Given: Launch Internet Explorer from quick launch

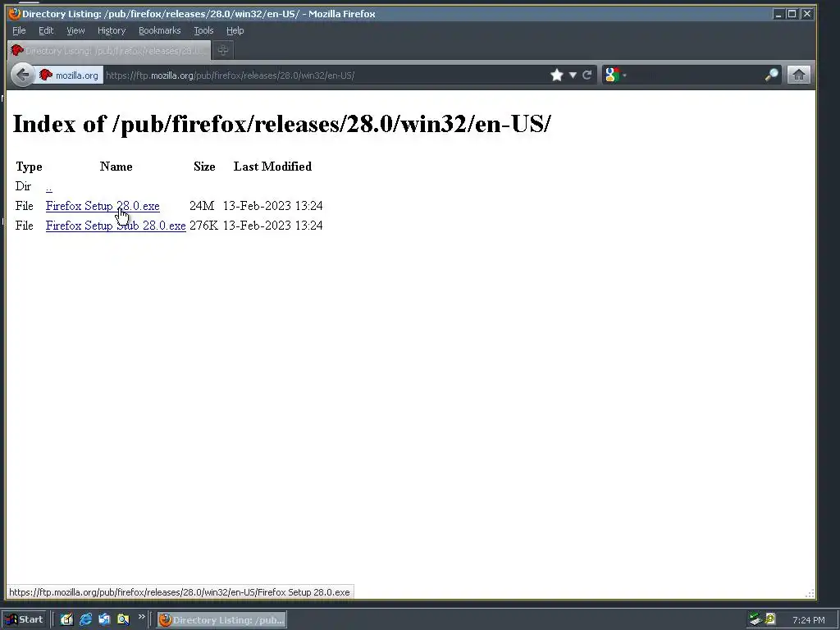Looking at the screenshot, I should tap(85, 620).
